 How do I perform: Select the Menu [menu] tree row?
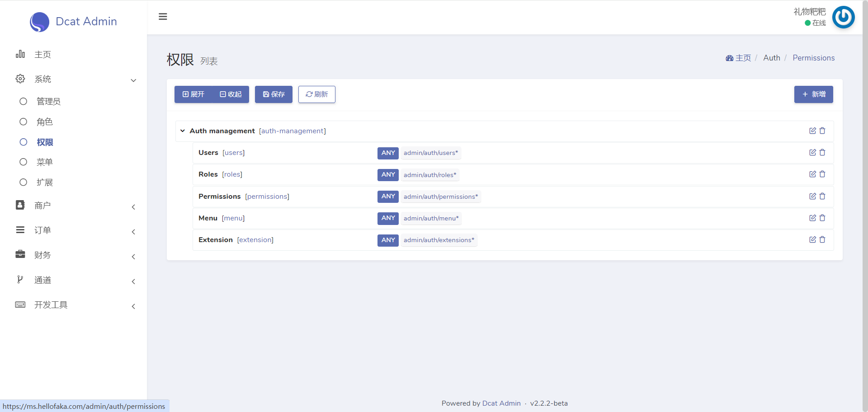(x=513, y=218)
